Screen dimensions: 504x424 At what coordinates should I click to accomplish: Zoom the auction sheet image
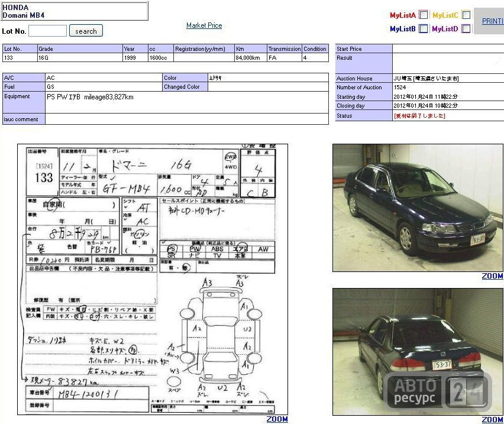(277, 419)
